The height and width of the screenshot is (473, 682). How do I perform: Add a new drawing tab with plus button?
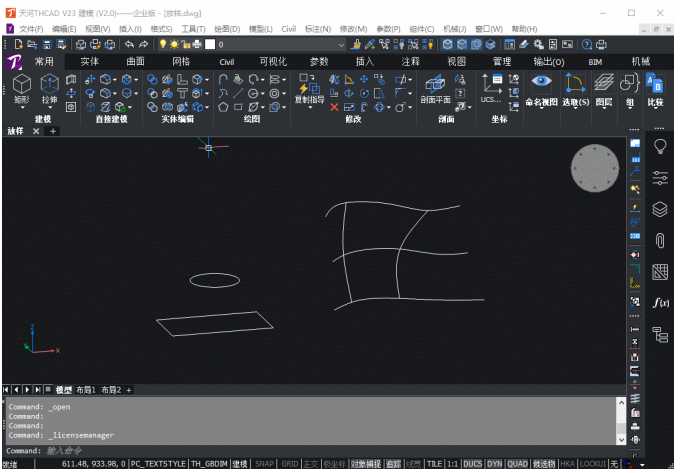[x=53, y=131]
